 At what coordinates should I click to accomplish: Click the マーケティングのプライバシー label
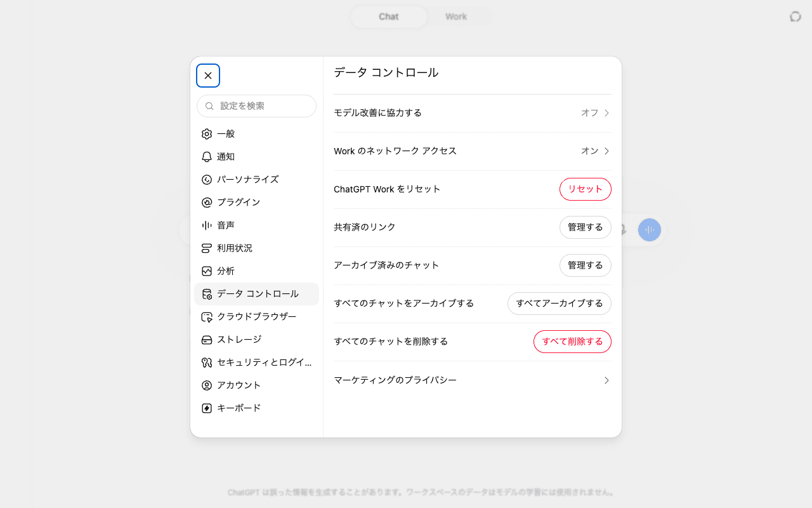tap(395, 380)
